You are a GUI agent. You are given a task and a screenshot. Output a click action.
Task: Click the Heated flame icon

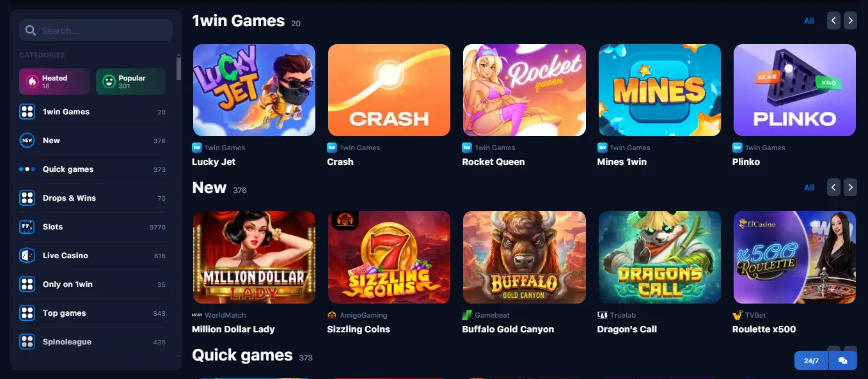31,82
